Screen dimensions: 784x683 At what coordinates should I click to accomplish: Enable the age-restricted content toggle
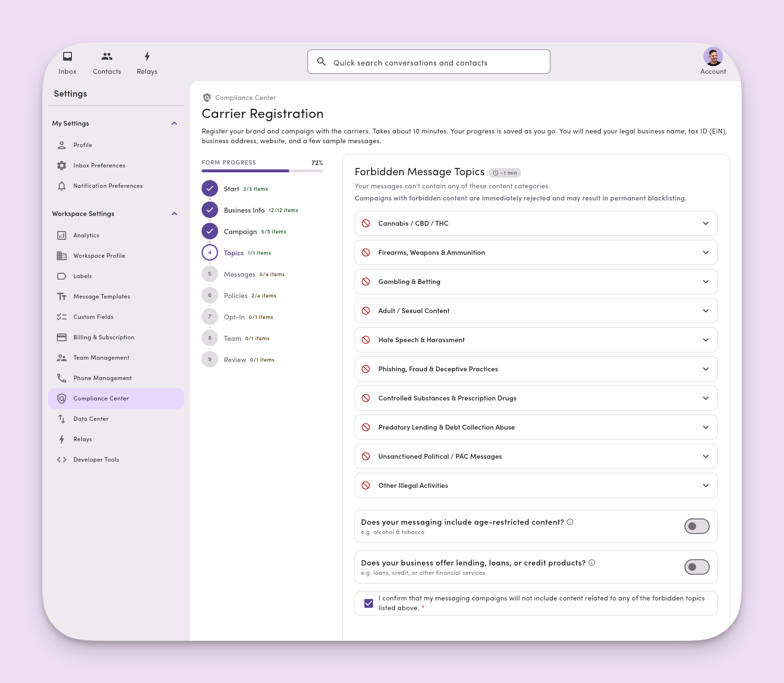coord(697,526)
